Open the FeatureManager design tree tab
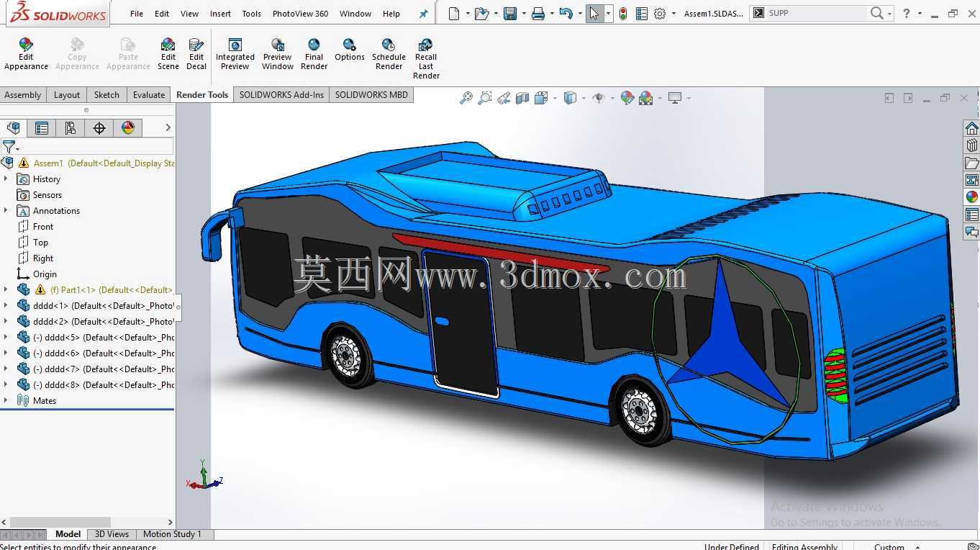 point(14,128)
